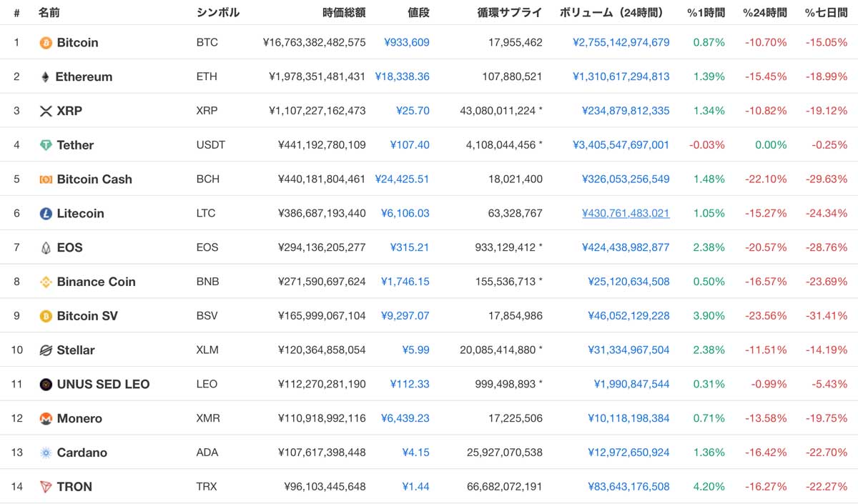Sort by the %1時間 column header
The height and width of the screenshot is (504, 858).
click(706, 13)
